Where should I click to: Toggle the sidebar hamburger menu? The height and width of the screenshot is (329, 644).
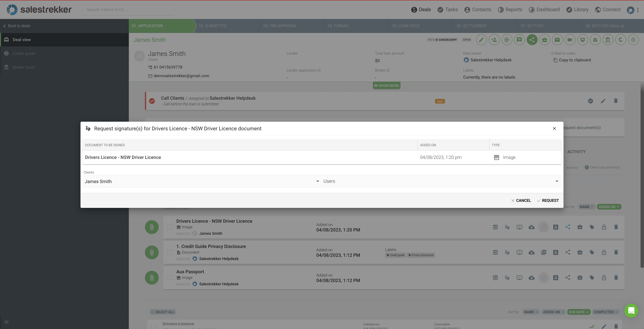tap(6, 322)
